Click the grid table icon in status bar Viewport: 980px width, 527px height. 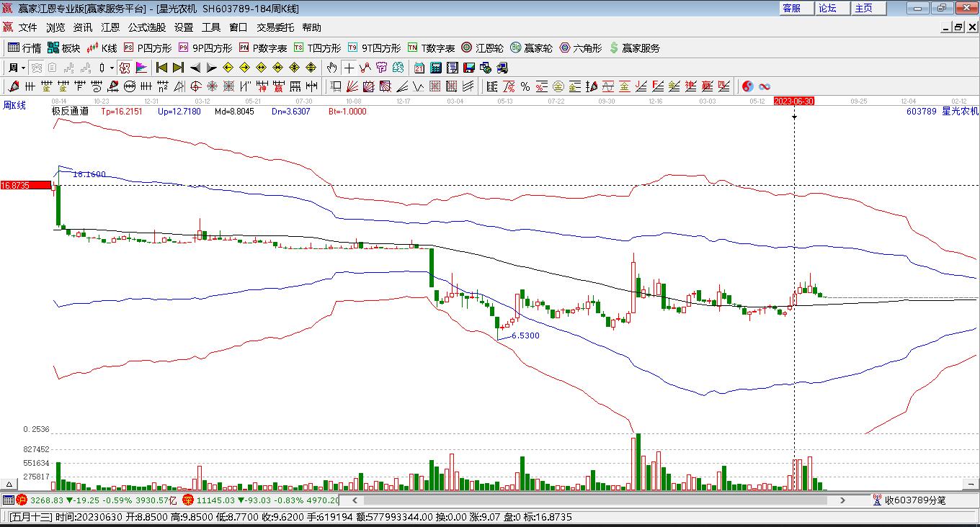coord(8,500)
